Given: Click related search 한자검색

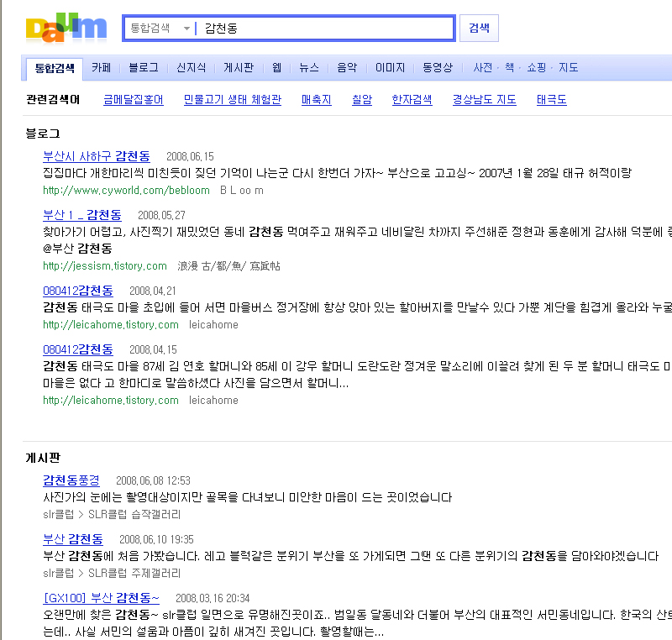Looking at the screenshot, I should 412,100.
